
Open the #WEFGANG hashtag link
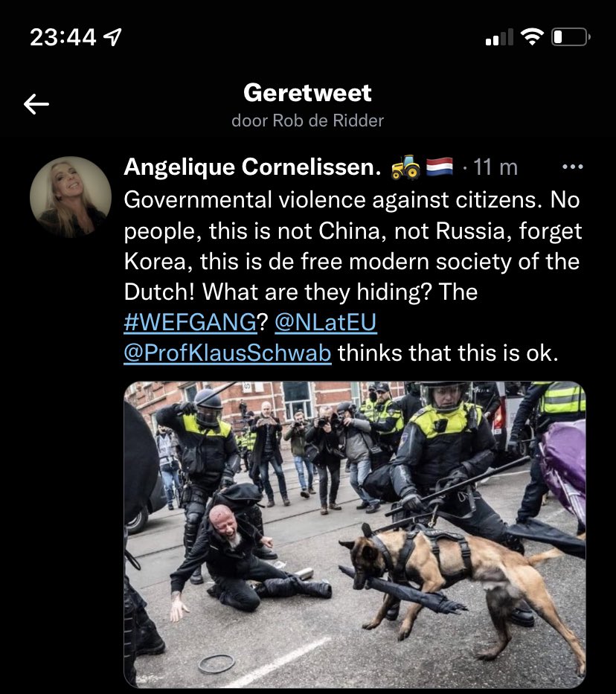pyautogui.click(x=190, y=322)
